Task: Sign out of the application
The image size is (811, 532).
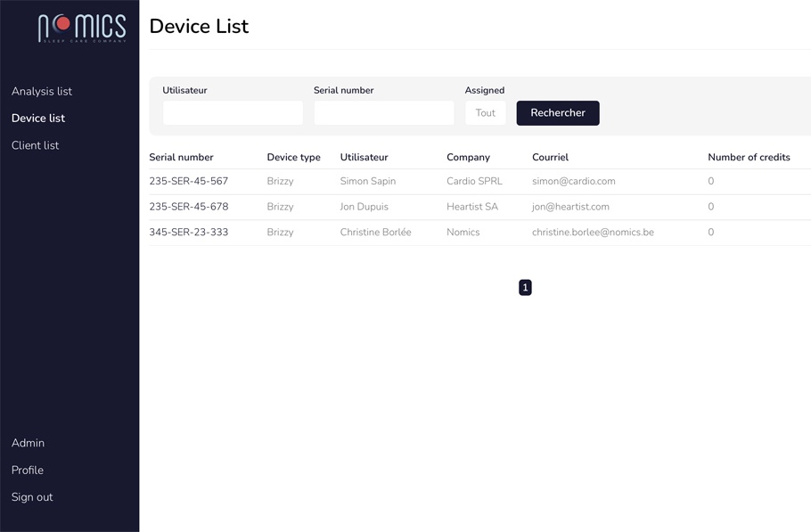Action: click(x=32, y=497)
